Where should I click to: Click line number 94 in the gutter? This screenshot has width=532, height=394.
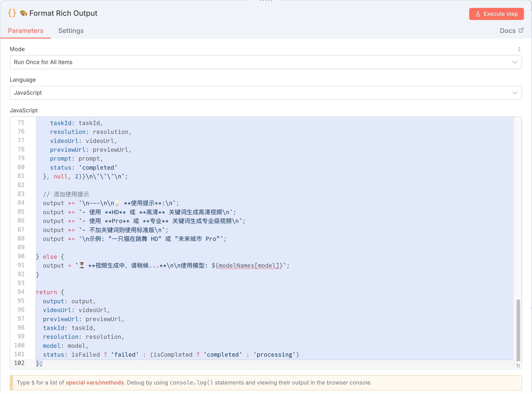(x=21, y=292)
